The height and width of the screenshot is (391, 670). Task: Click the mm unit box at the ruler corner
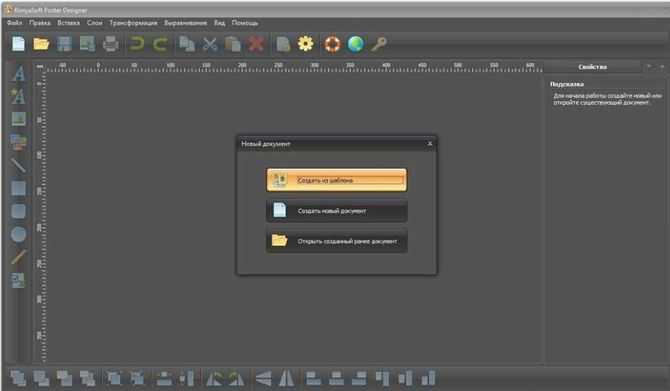pos(40,66)
